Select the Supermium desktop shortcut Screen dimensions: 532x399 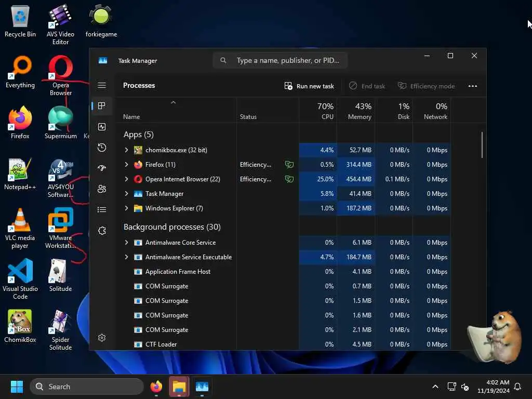[x=60, y=123]
